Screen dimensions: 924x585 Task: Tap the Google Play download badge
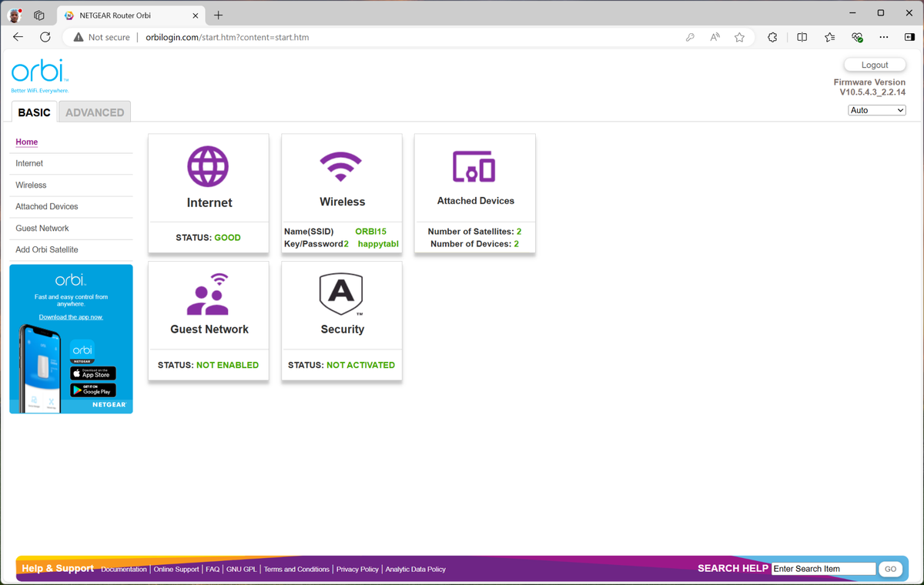(x=93, y=390)
